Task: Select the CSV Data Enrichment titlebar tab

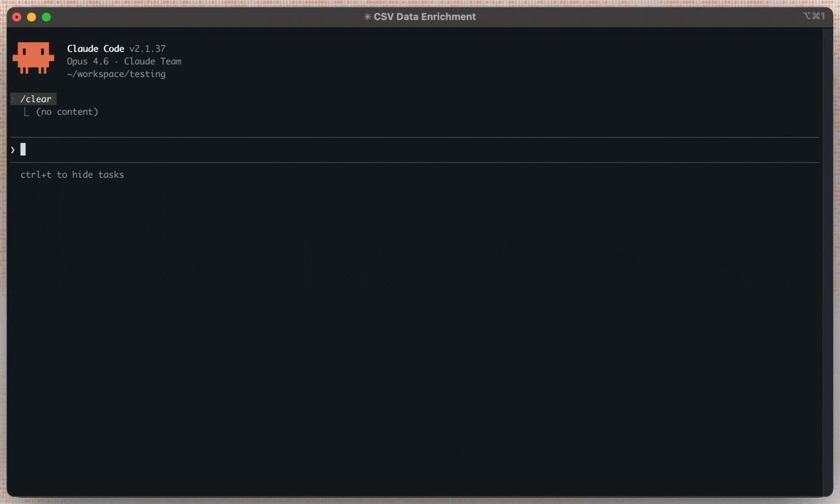Action: (x=426, y=16)
